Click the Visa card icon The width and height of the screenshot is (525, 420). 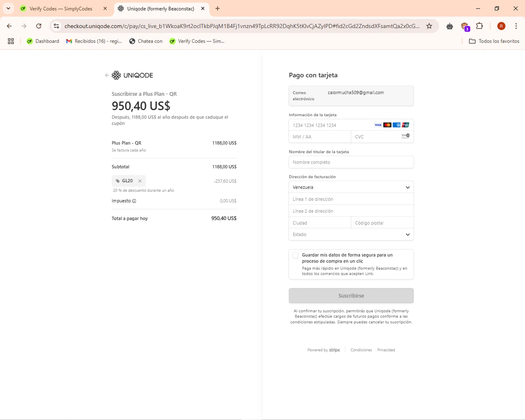point(378,125)
